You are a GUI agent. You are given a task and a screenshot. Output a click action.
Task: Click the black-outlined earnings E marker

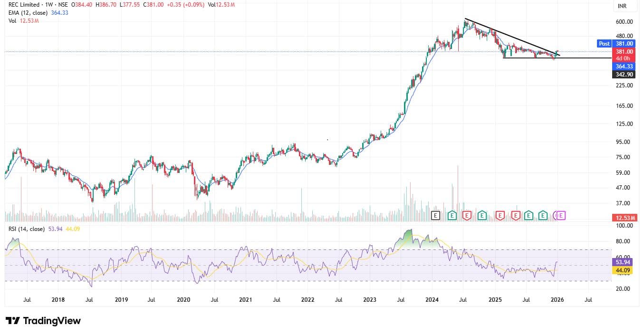point(435,216)
